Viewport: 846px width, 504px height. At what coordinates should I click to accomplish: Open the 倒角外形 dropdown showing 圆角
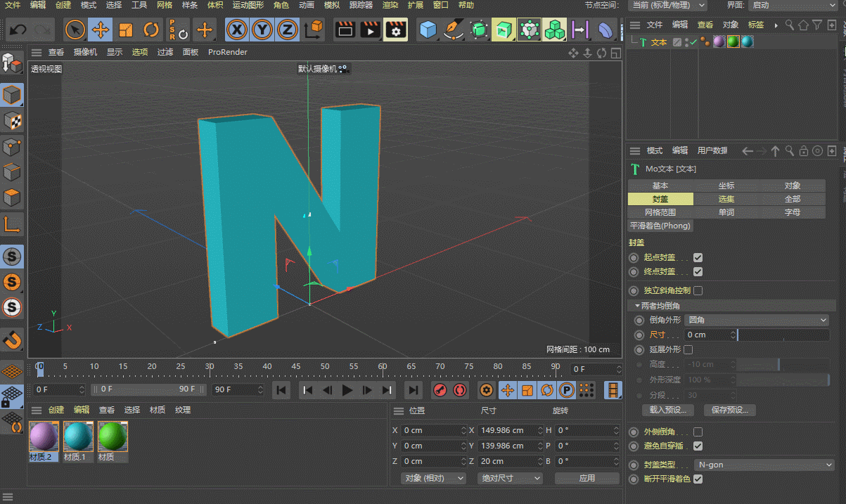point(756,320)
